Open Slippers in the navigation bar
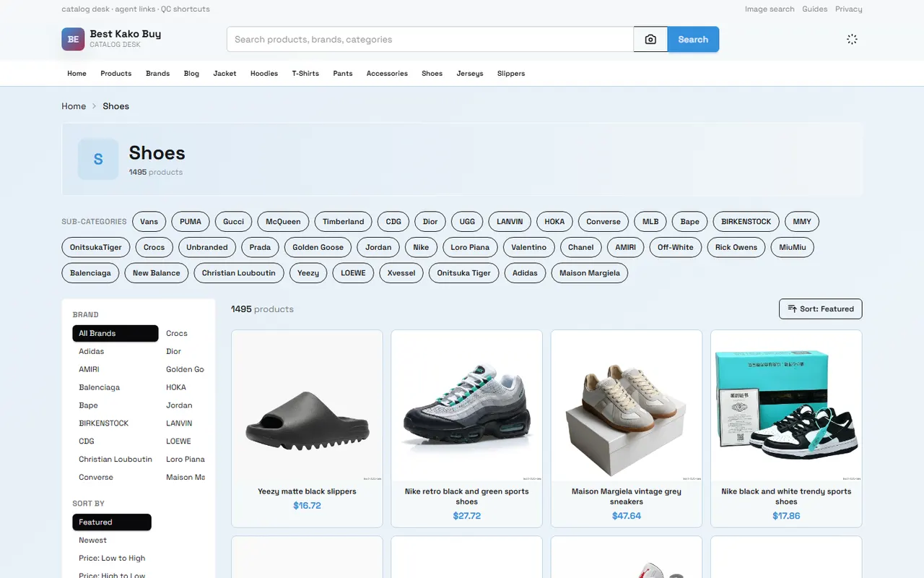924x578 pixels. (511, 74)
